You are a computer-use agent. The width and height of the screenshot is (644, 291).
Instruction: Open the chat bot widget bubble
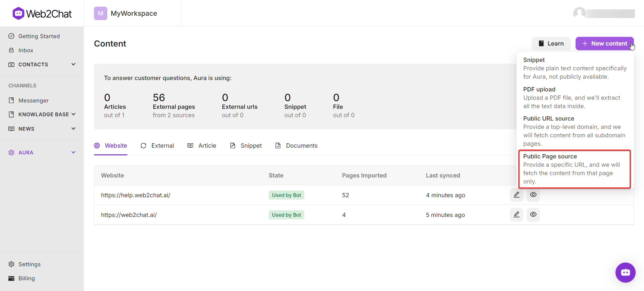click(625, 272)
